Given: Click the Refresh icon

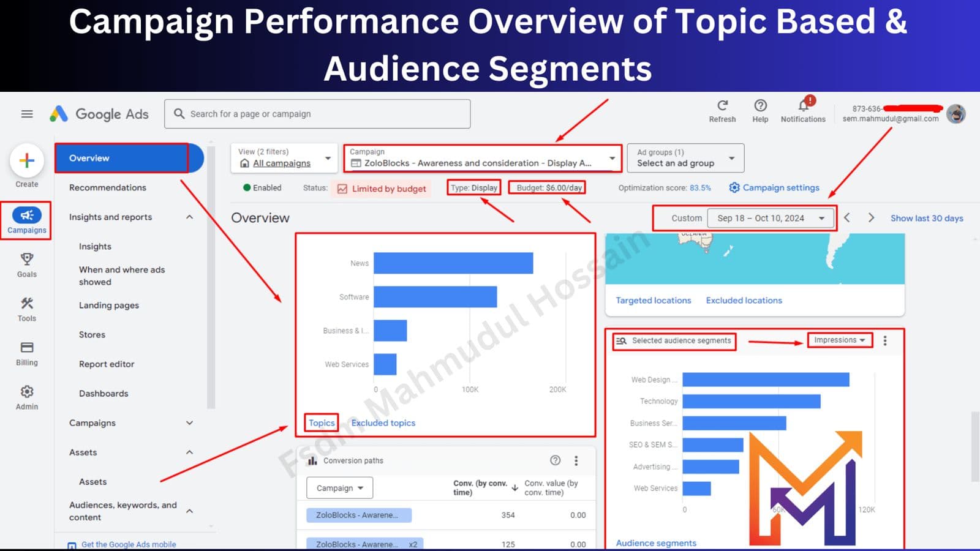Looking at the screenshot, I should click(x=723, y=105).
